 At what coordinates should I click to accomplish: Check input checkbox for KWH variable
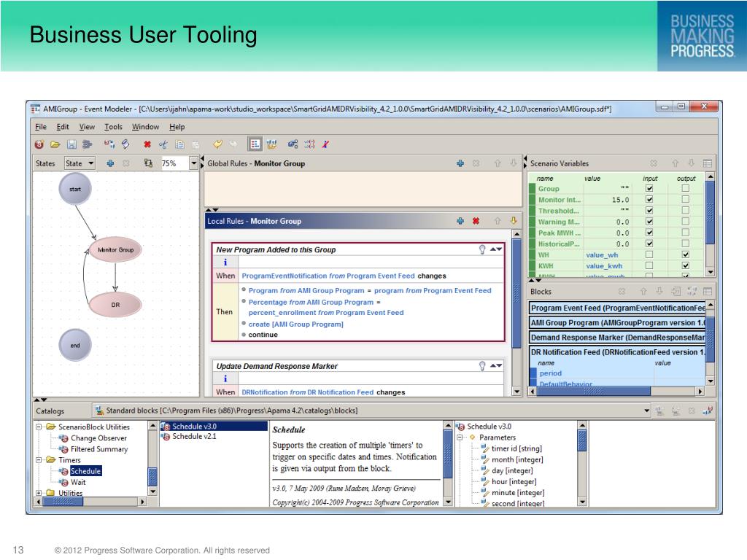tap(649, 265)
